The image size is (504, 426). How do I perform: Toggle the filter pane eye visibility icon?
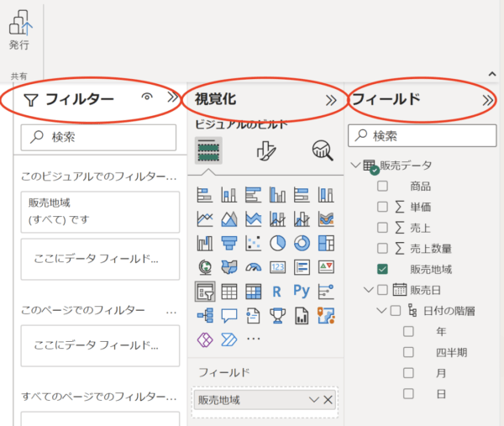click(147, 97)
